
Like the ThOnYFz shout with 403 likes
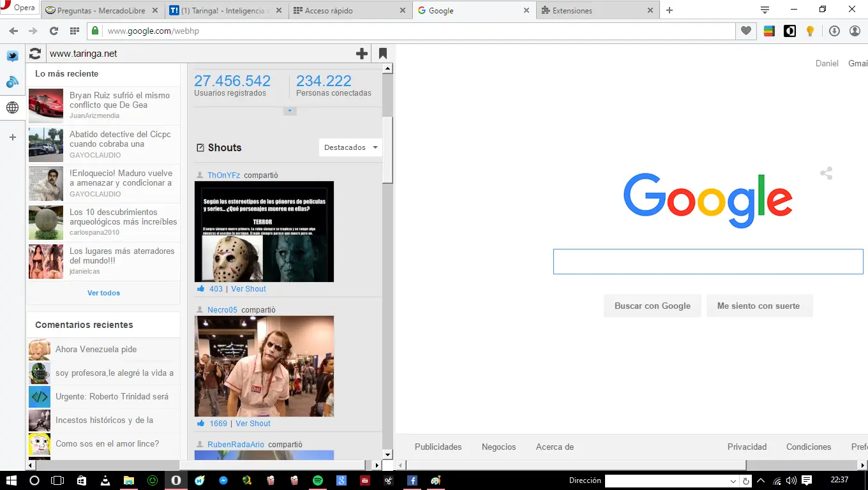click(x=201, y=288)
